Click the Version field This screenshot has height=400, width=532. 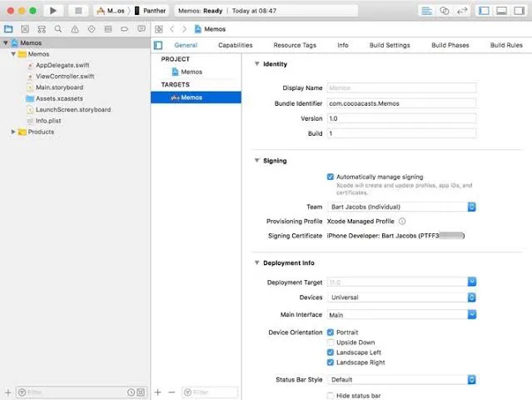click(x=402, y=118)
